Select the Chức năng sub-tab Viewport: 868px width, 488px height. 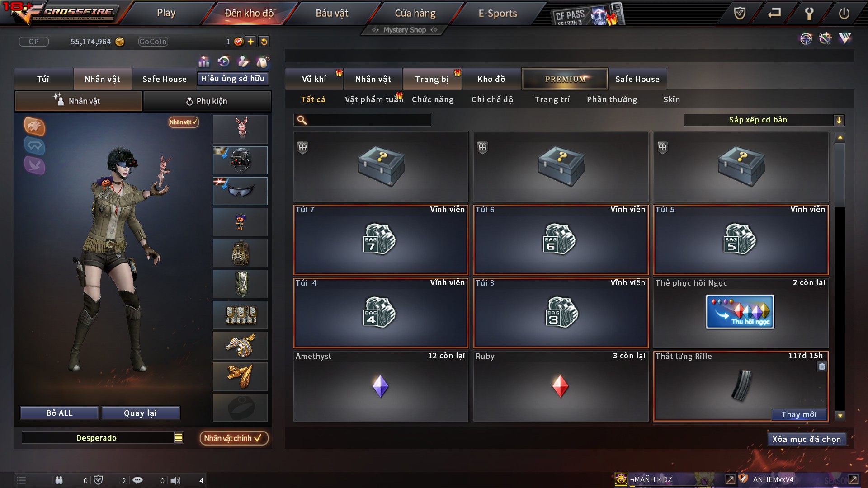click(433, 99)
